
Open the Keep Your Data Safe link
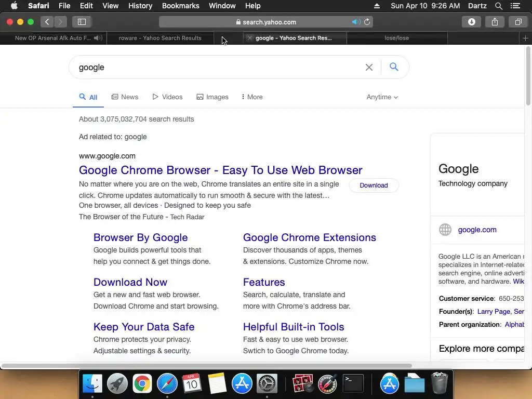pyautogui.click(x=144, y=327)
